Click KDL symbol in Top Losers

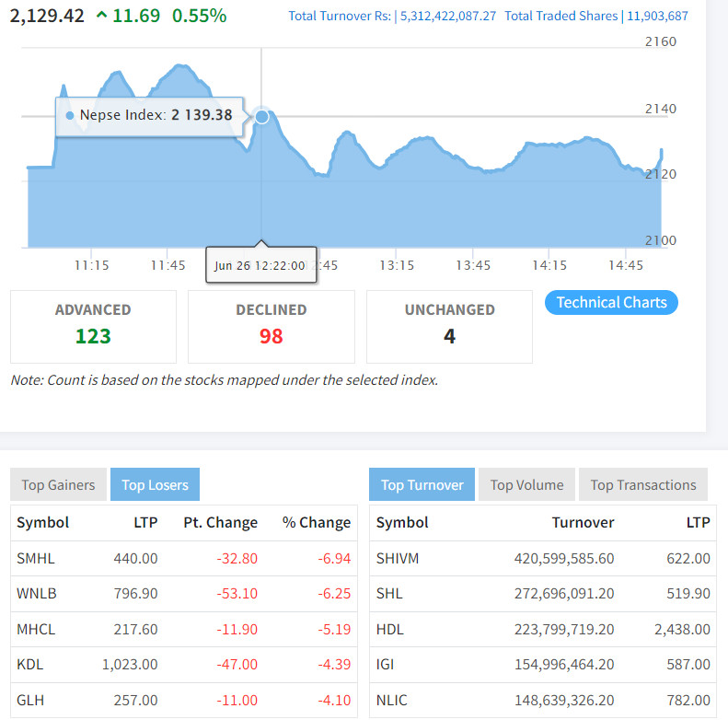point(30,664)
